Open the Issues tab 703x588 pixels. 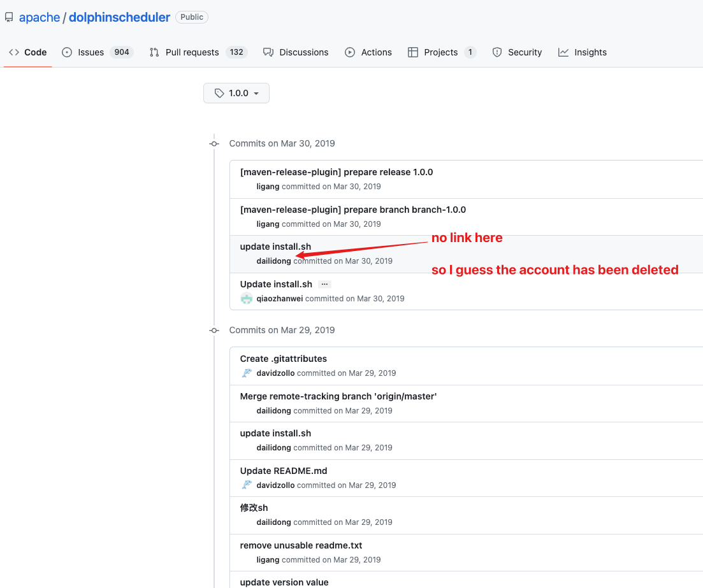pyautogui.click(x=98, y=52)
